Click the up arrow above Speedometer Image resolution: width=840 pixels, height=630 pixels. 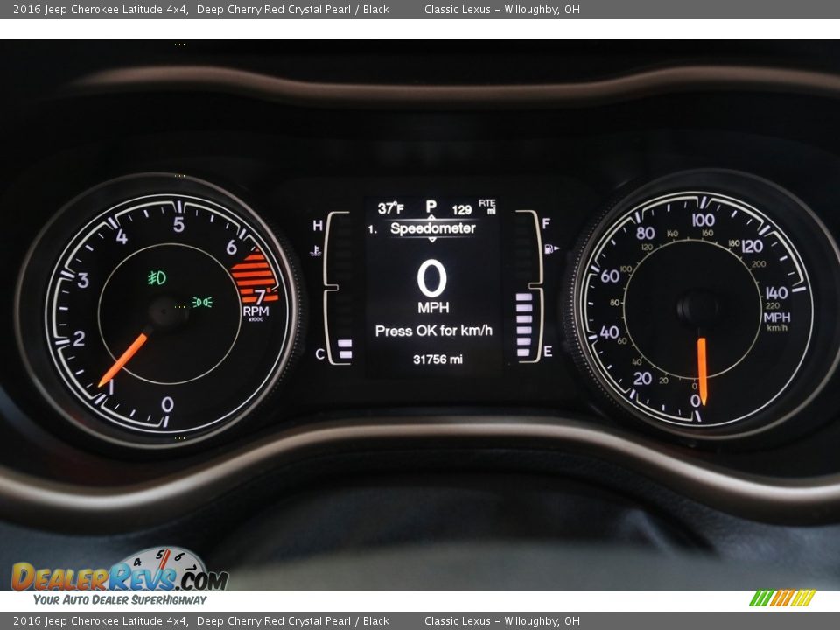pyautogui.click(x=431, y=218)
